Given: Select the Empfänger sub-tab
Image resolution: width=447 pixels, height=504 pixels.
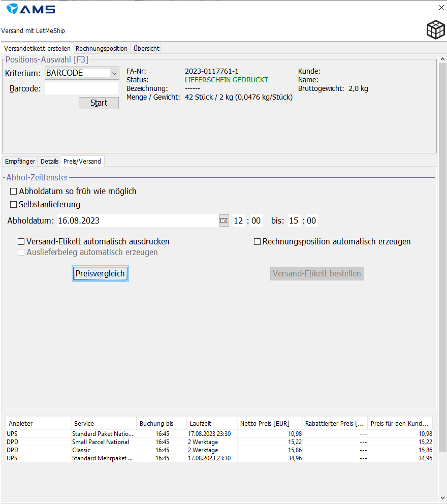Looking at the screenshot, I should tap(20, 162).
